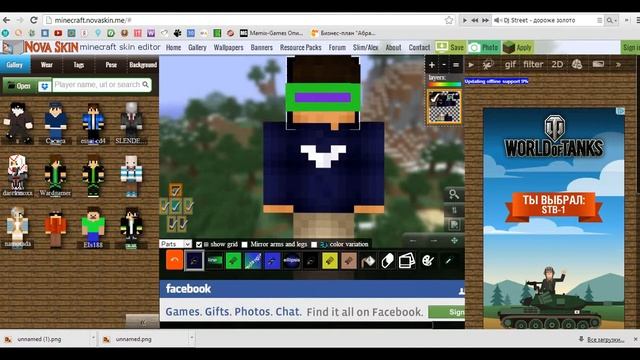The image size is (640, 360).
Task: Remove layer with minus button
Action: 444,65
